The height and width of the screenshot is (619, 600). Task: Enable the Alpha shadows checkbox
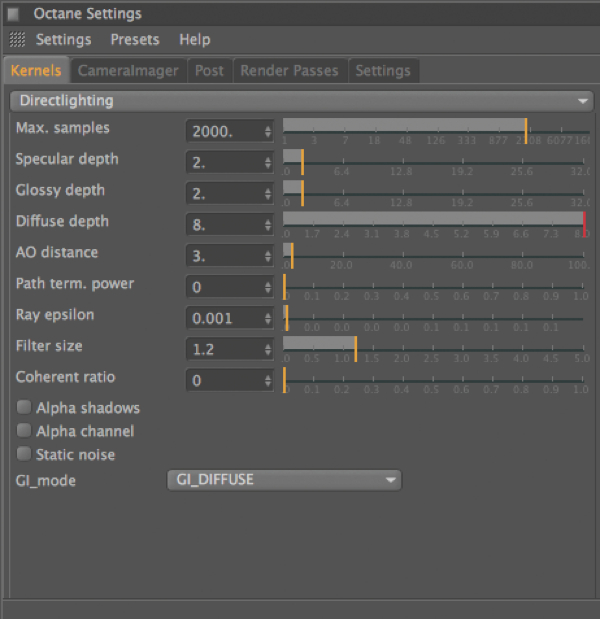pyautogui.click(x=24, y=408)
